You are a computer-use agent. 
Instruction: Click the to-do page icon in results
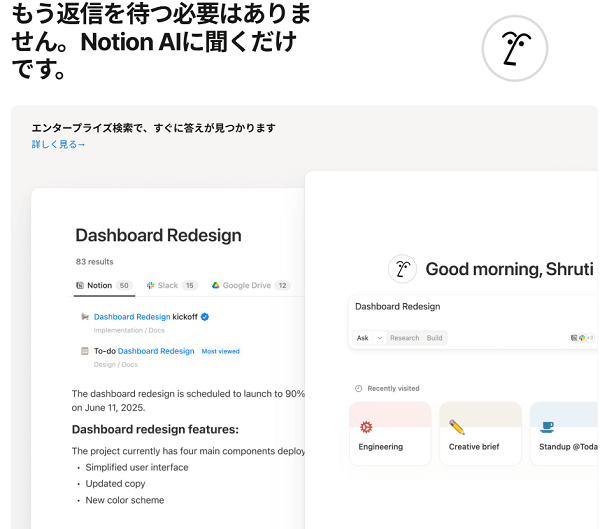(84, 351)
